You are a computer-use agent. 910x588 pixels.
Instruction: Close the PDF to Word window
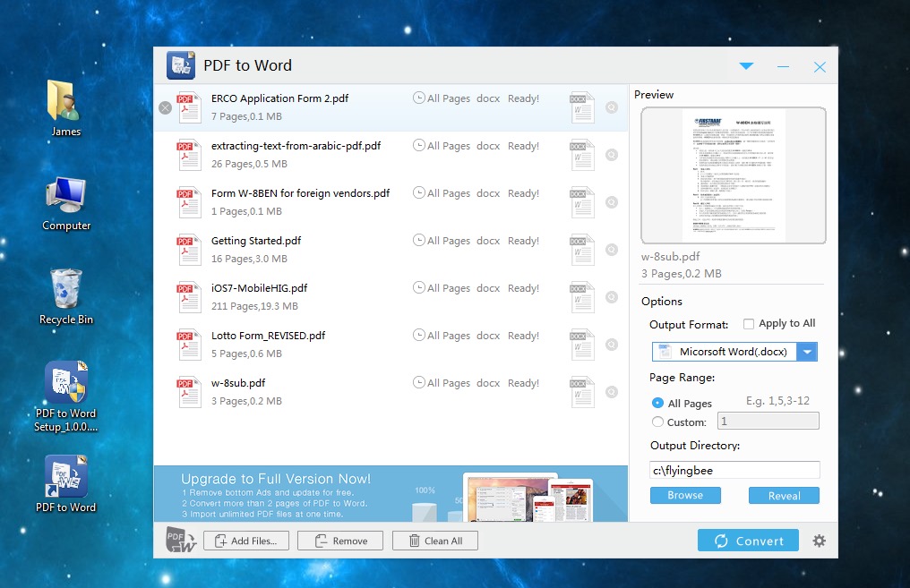click(820, 67)
